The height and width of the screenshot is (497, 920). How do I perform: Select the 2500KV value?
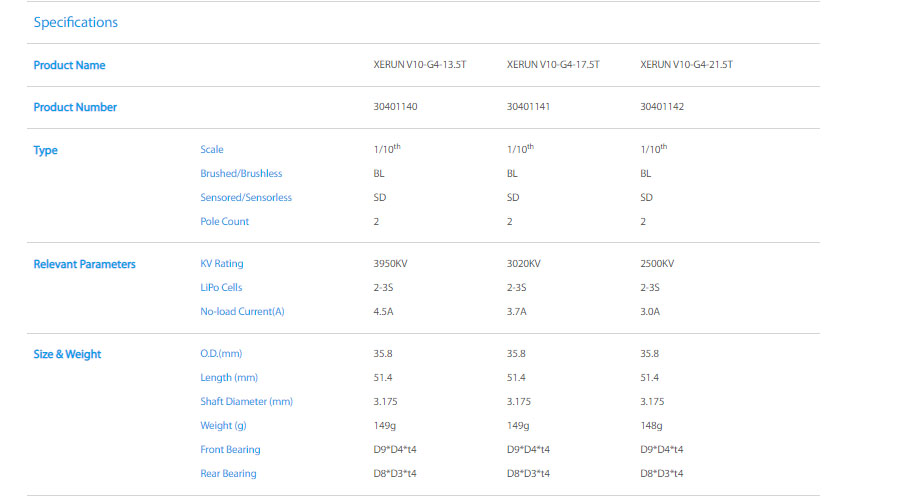657,264
